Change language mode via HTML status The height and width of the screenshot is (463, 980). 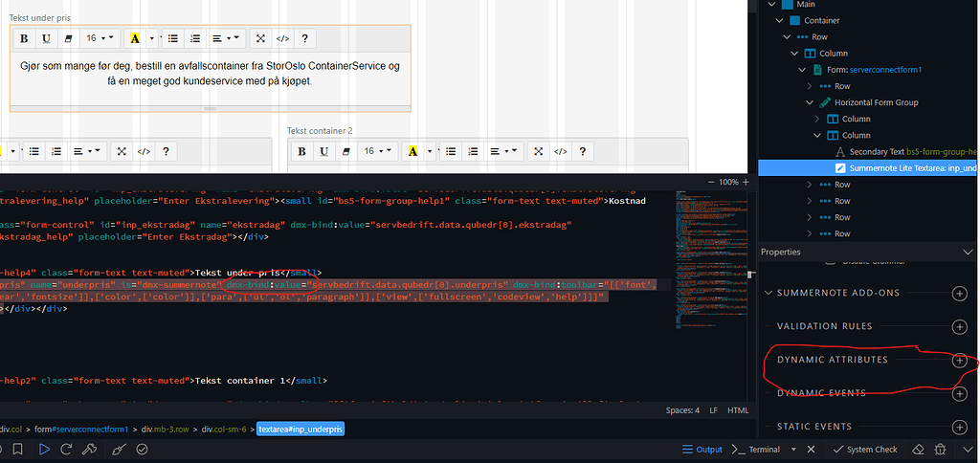pos(738,410)
